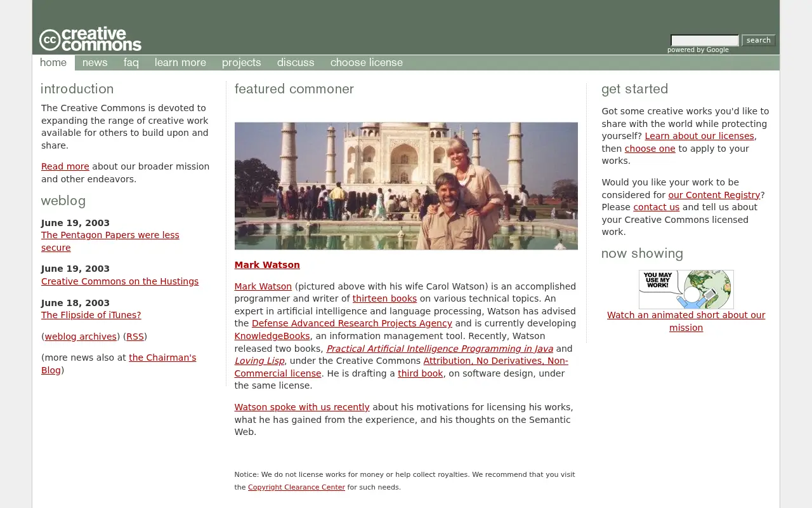Visit the Copyright Clearance Center link
This screenshot has height=508, width=812.
(296, 488)
